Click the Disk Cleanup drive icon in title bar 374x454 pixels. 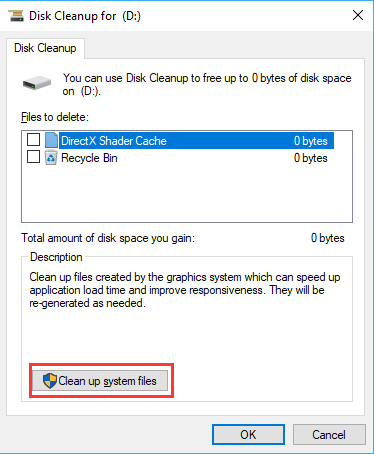16,16
